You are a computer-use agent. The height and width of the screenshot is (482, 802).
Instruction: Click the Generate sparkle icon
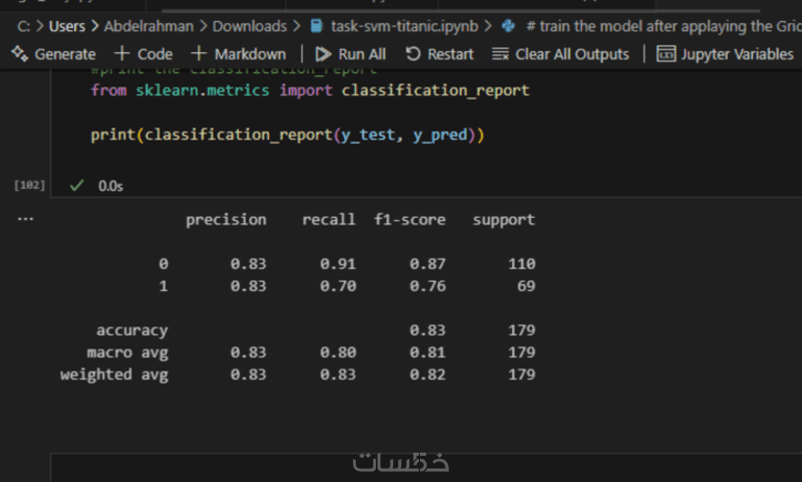pyautogui.click(x=19, y=54)
